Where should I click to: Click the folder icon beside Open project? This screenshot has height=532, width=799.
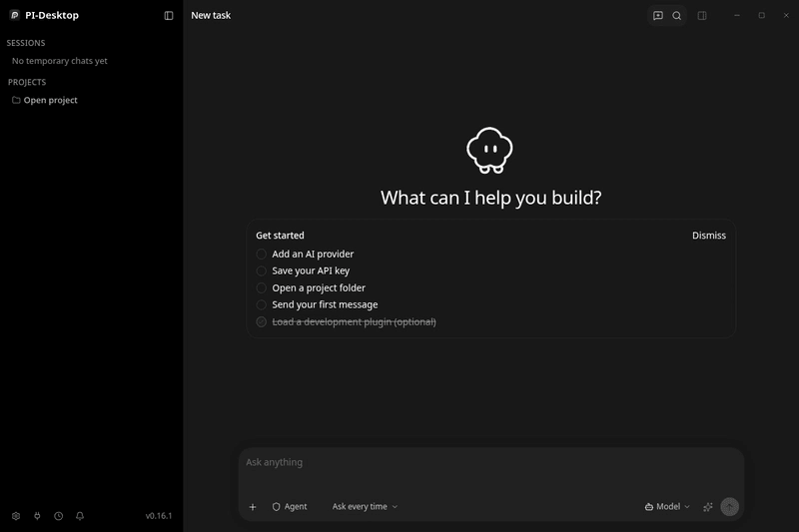coord(16,100)
